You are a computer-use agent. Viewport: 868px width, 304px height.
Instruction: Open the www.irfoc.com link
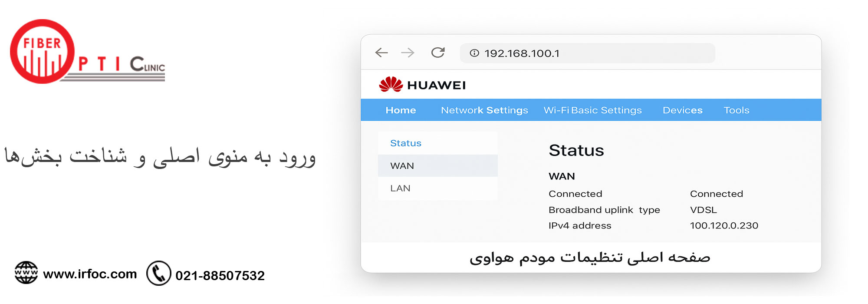[90, 274]
